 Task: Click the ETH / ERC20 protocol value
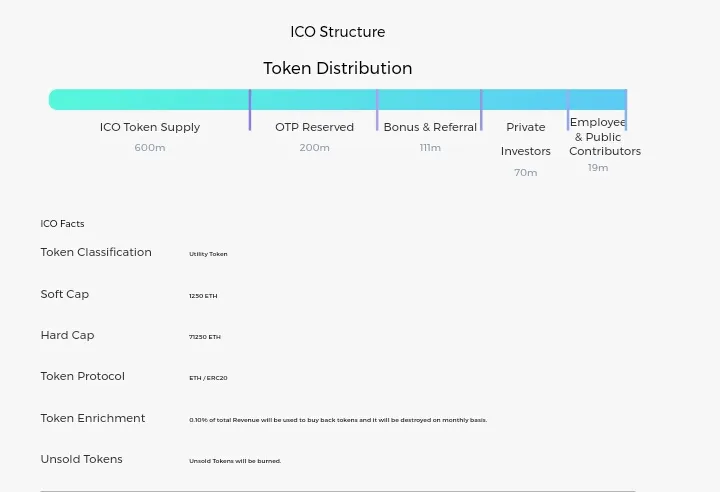tap(208, 378)
